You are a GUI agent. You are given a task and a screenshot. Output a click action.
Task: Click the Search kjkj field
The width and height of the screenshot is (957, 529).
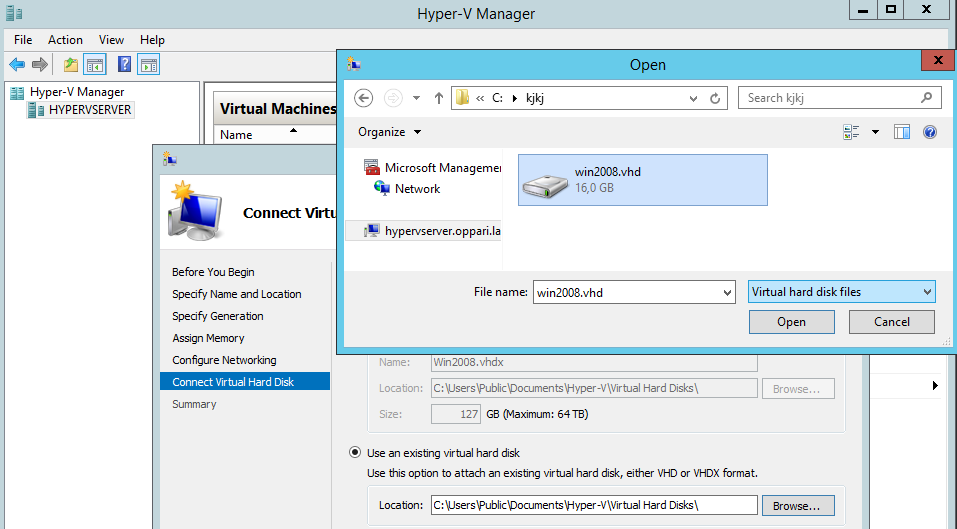[840, 98]
